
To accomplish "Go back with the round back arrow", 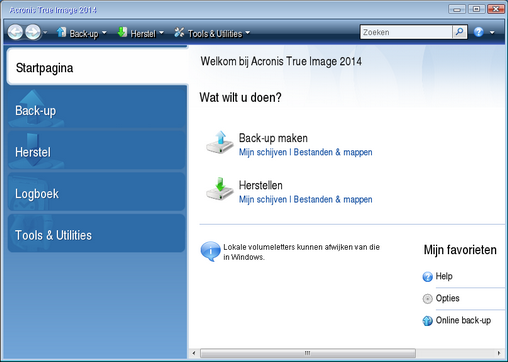I will (x=15, y=32).
